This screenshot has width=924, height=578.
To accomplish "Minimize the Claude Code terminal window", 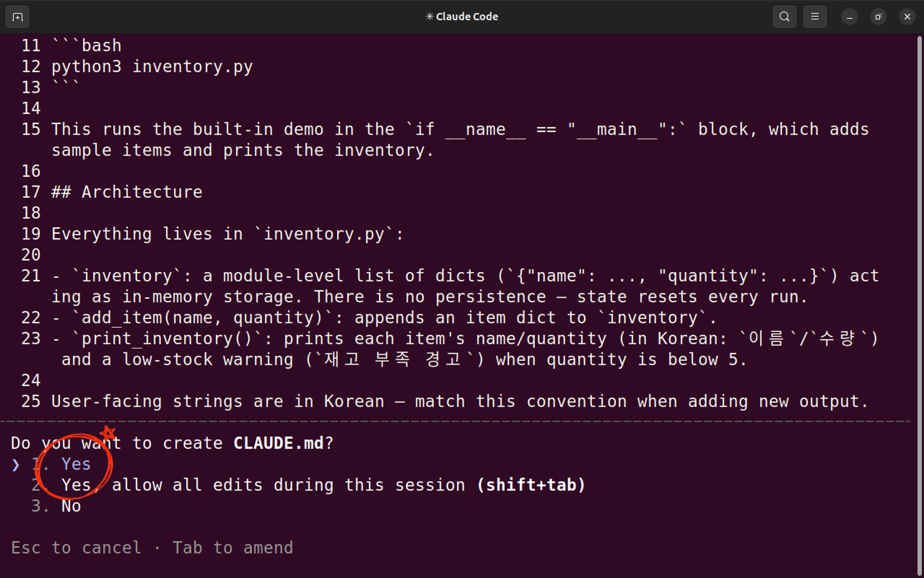I will (x=850, y=17).
